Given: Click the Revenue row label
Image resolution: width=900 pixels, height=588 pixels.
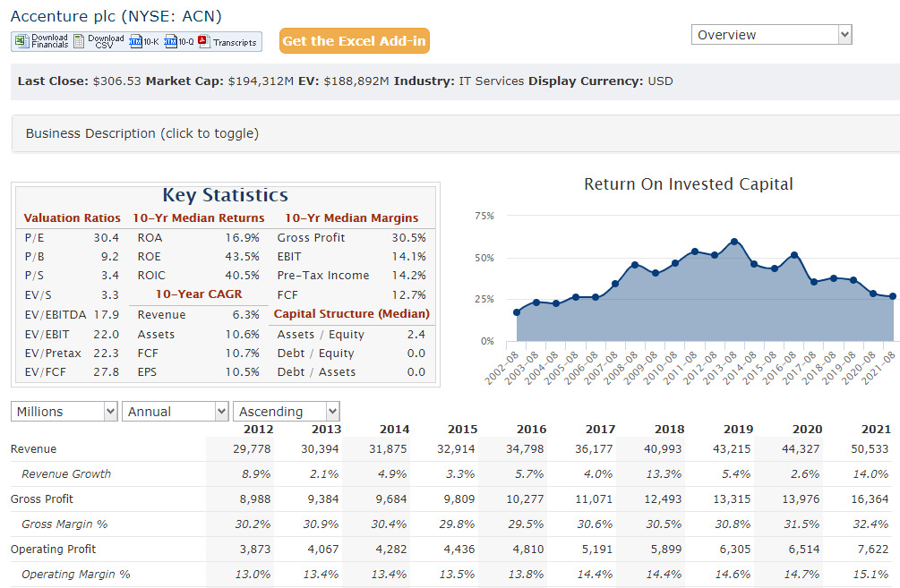Looking at the screenshot, I should 33,449.
